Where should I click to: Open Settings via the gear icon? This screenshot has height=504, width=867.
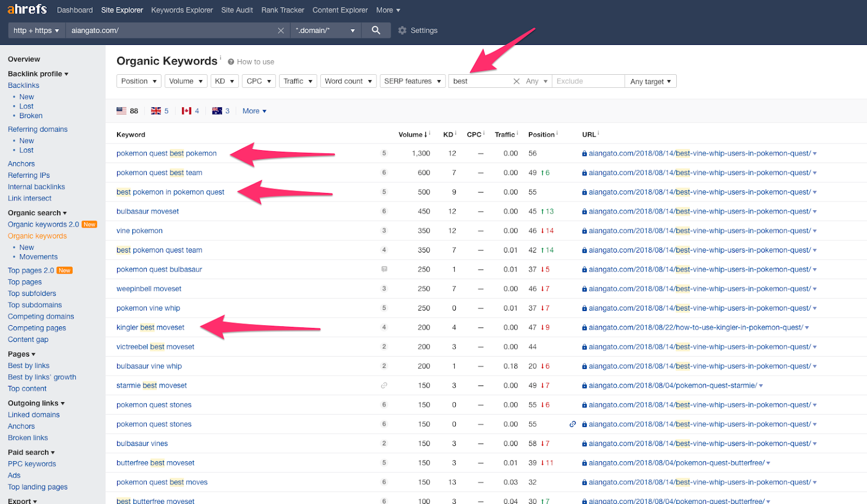[x=402, y=30]
